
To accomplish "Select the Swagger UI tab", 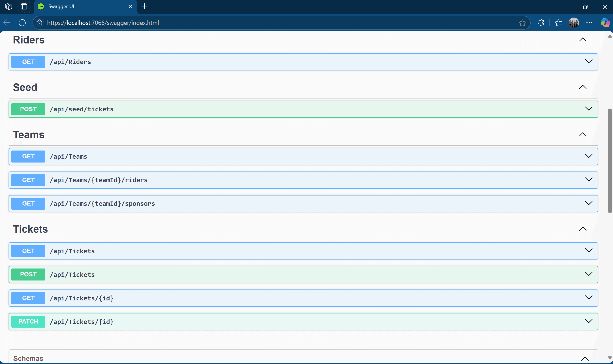I will [85, 7].
